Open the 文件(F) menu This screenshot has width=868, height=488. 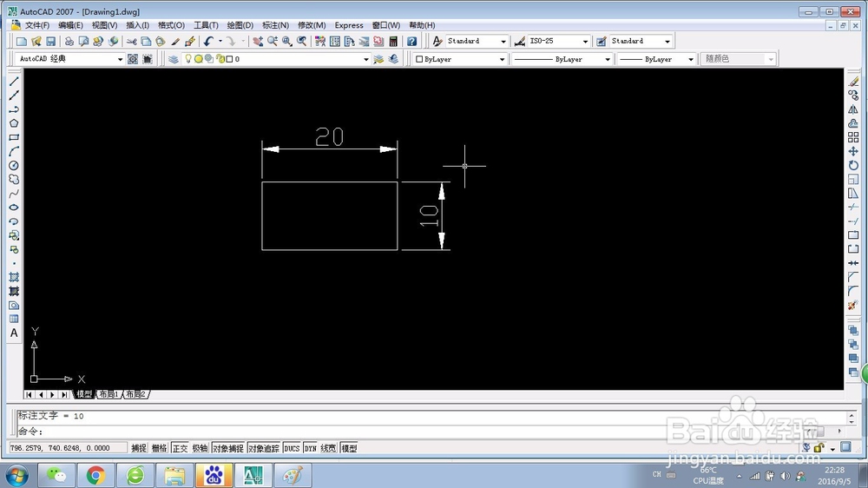tap(37, 25)
